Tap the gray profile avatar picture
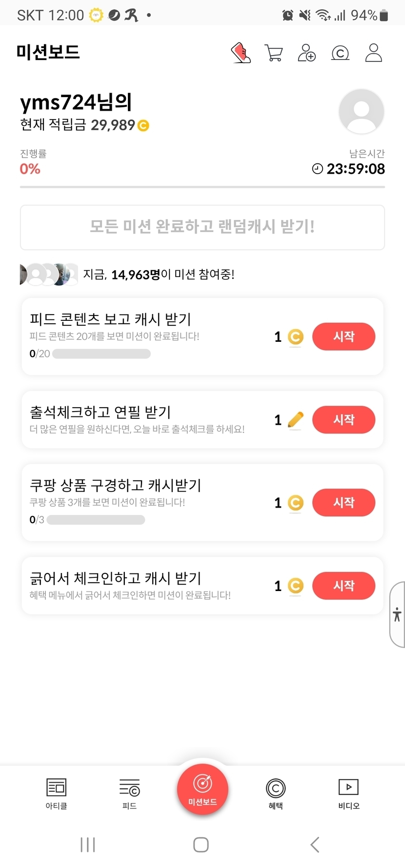 (x=361, y=111)
